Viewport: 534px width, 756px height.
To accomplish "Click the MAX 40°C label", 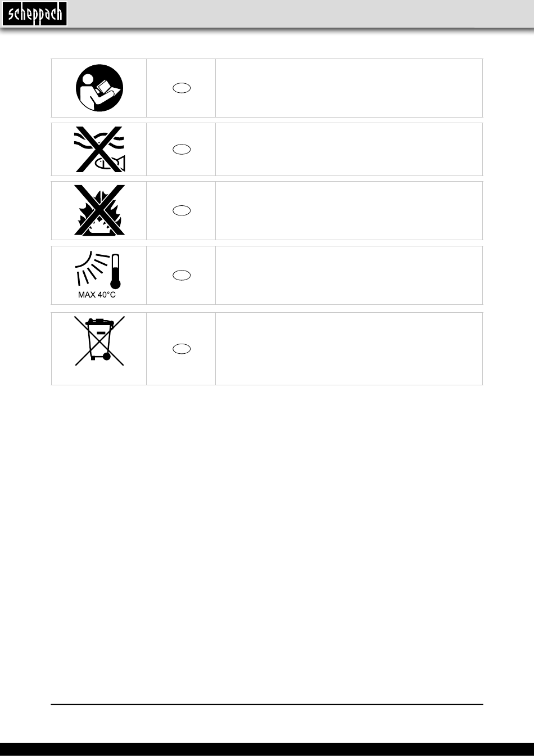I will (97, 295).
